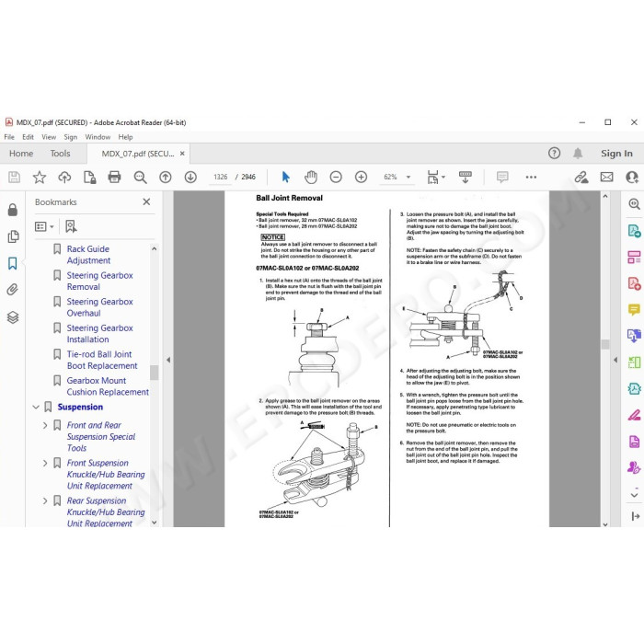The width and height of the screenshot is (644, 644).
Task: Click the page number input field
Action: (220, 177)
